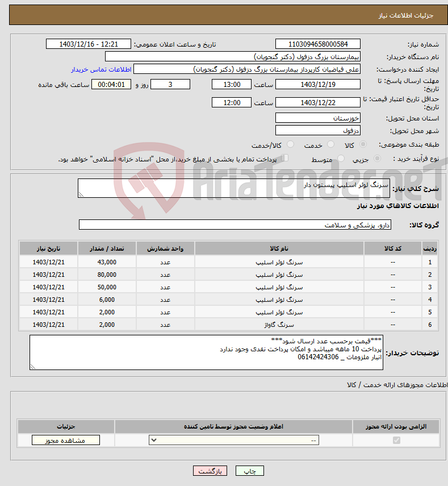Click the announcement date field 1403/12/16 - 12:21
Image resolution: width=448 pixels, height=486 pixels.
pyautogui.click(x=89, y=44)
